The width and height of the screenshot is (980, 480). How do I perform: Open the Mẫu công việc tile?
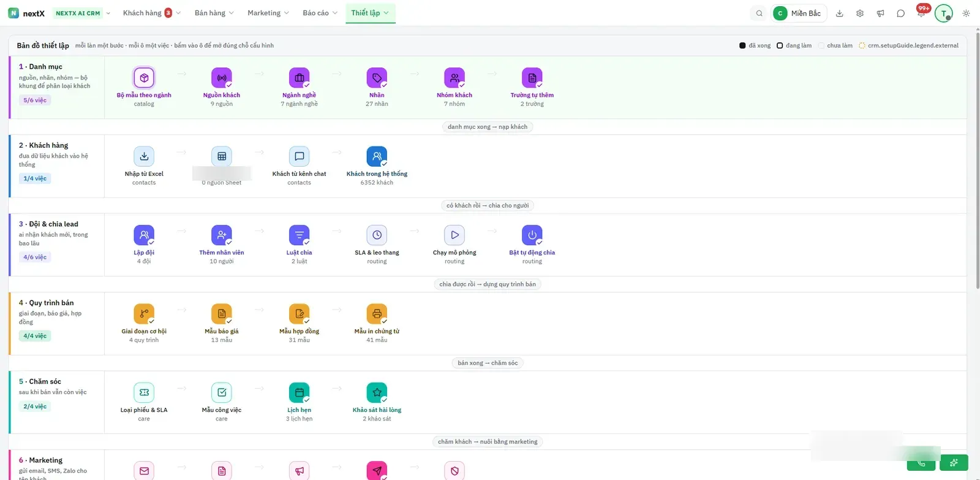pos(222,402)
